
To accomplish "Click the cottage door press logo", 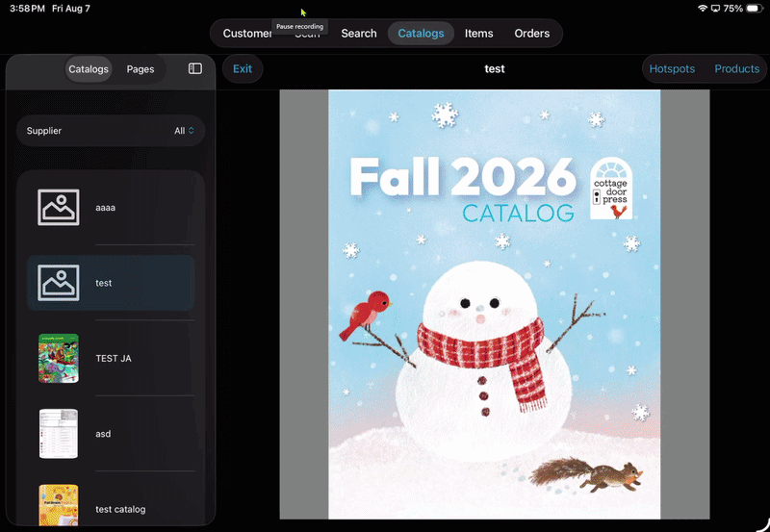I will pos(611,189).
